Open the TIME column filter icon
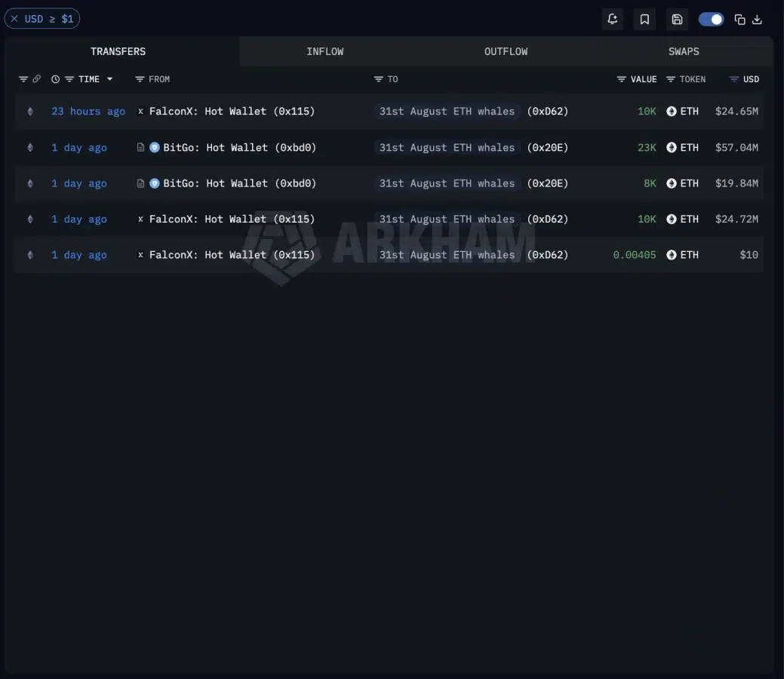784x679 pixels. tap(69, 79)
